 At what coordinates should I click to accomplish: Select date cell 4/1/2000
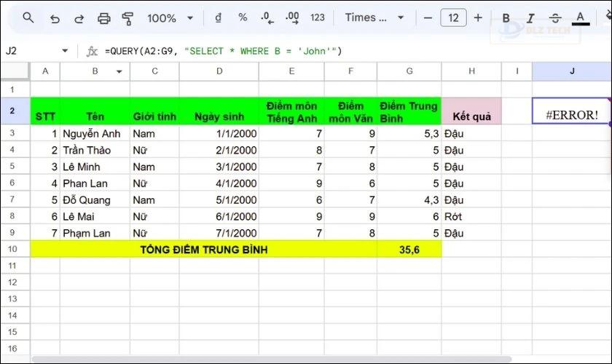219,183
